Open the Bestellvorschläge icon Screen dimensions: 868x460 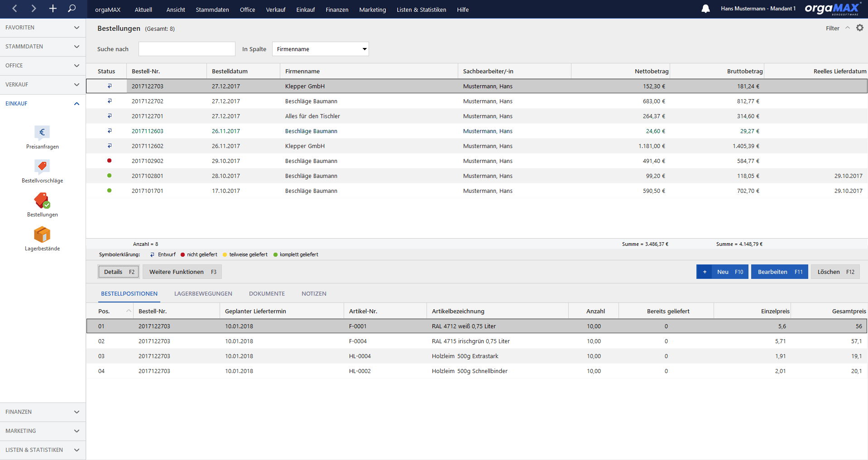pos(42,171)
